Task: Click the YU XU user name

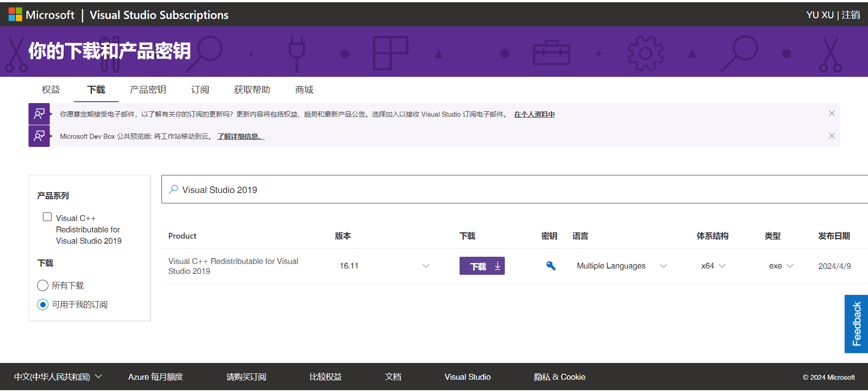Action: tap(820, 15)
